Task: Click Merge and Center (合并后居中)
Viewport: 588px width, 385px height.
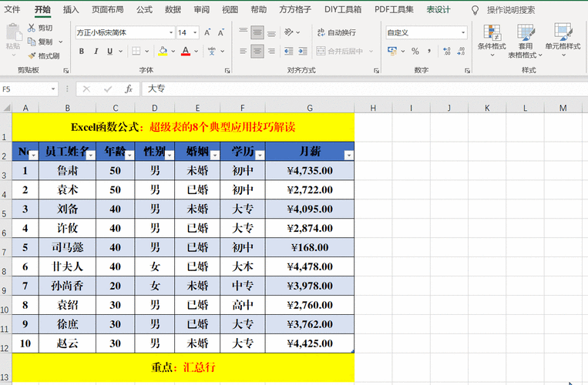Action: coord(340,52)
